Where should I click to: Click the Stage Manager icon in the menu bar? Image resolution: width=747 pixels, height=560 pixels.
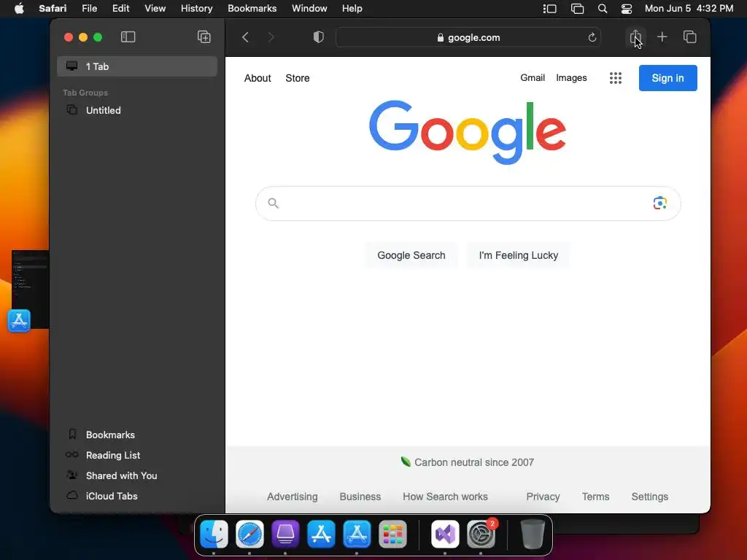click(x=550, y=9)
